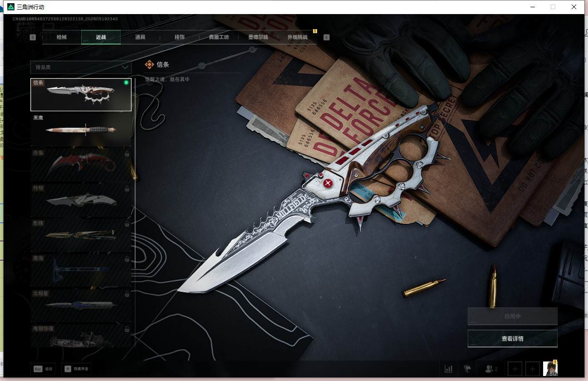
Task: Open the flag icon in bottom bar
Action: tap(467, 369)
